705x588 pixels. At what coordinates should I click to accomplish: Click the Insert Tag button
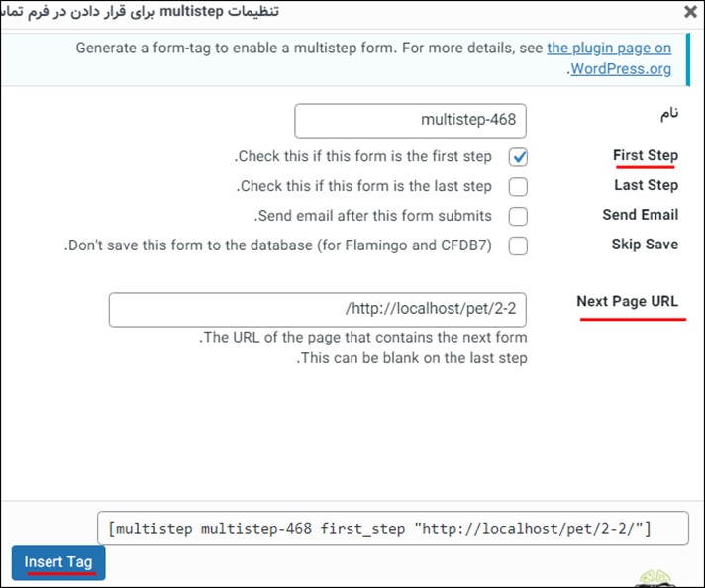pos(58,563)
